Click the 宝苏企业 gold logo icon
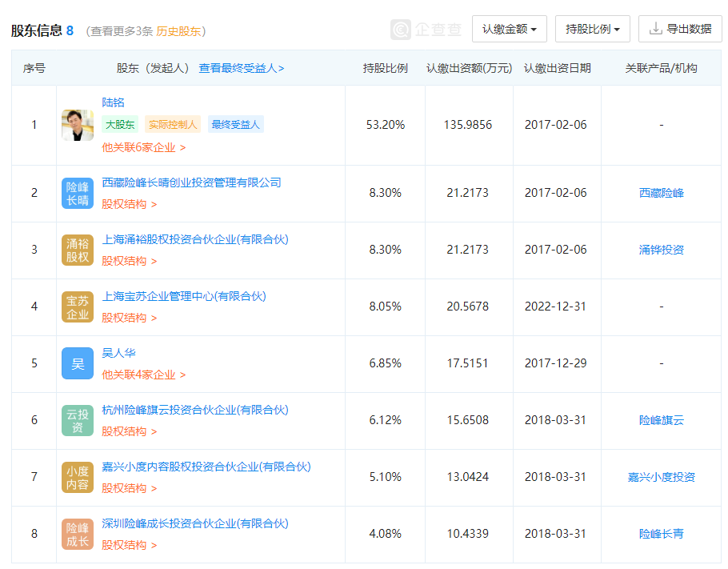Screen dimensions: 728x569 pos(78,307)
